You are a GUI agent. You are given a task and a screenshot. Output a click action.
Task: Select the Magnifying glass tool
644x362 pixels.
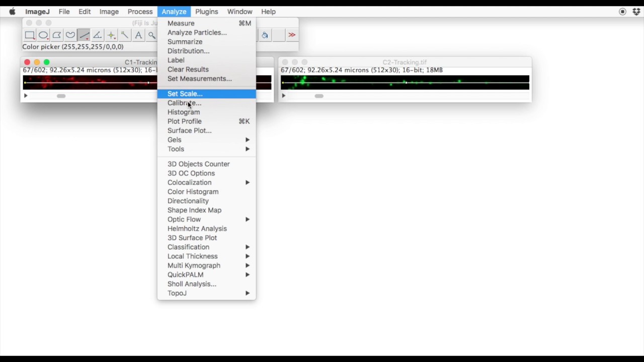coord(151,35)
